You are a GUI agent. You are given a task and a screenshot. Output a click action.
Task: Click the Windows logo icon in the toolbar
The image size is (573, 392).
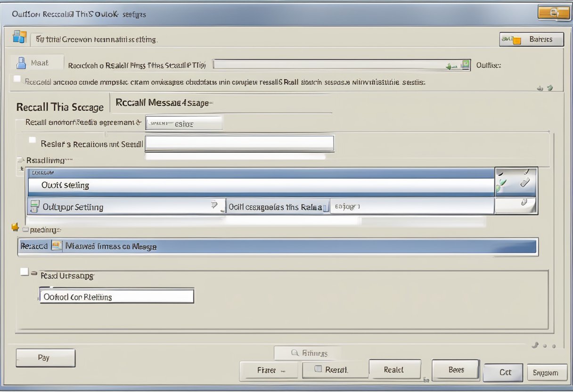click(x=19, y=37)
